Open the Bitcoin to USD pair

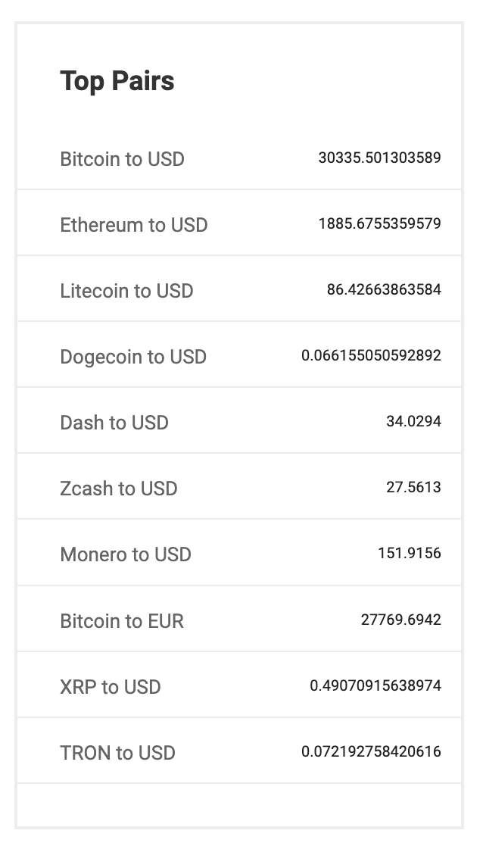[122, 159]
